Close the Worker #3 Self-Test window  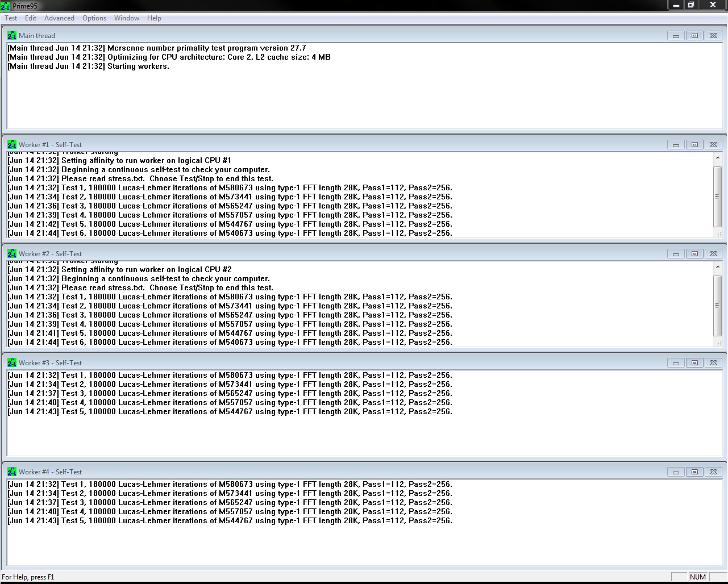pos(713,362)
